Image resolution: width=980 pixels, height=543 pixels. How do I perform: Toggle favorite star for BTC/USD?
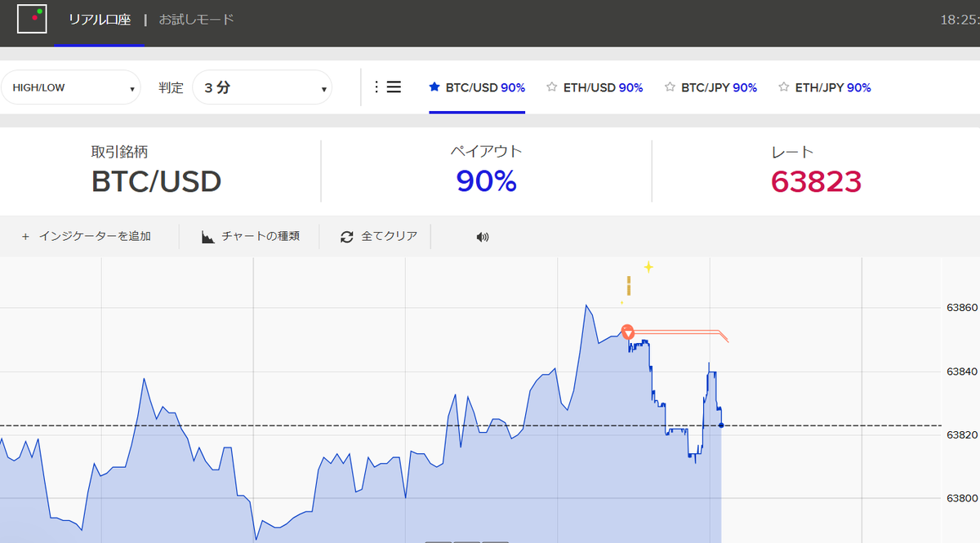pyautogui.click(x=434, y=87)
